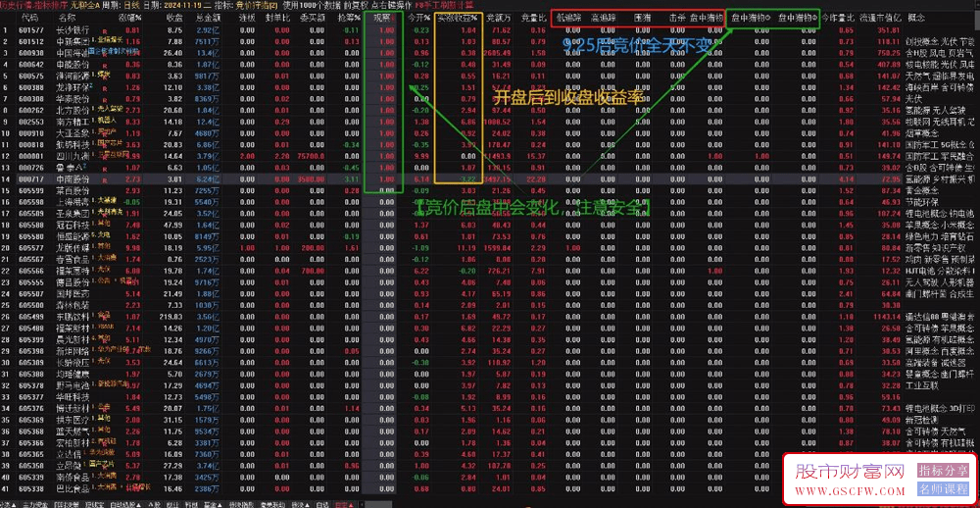Select row 2 stock code 601512
Screen dimensions: 980x508
coord(32,41)
